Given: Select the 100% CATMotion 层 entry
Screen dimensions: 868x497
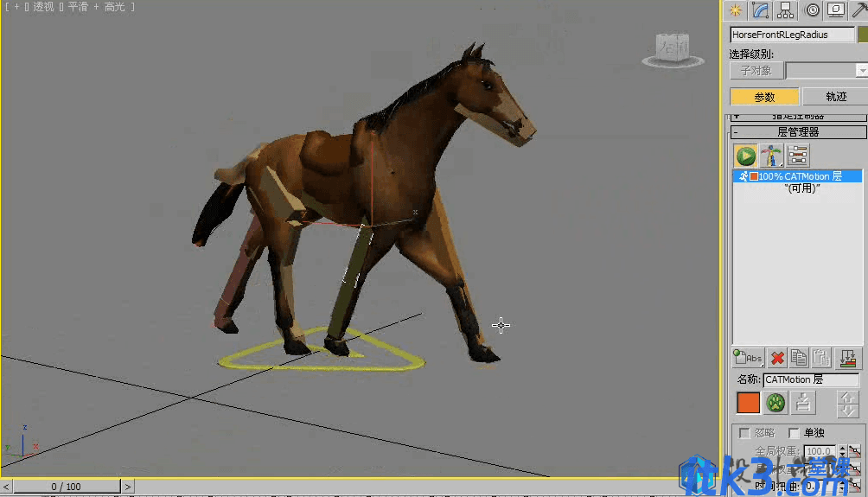Looking at the screenshot, I should 797,176.
